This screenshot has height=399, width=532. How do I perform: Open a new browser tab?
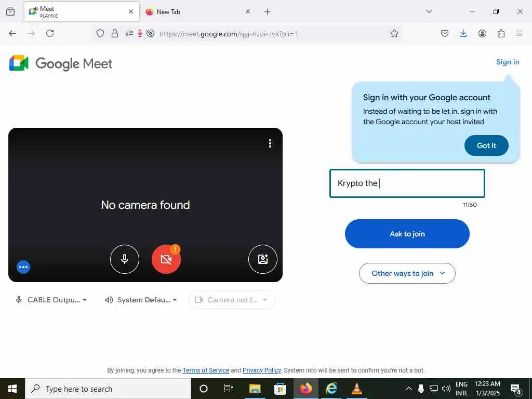pos(267,12)
